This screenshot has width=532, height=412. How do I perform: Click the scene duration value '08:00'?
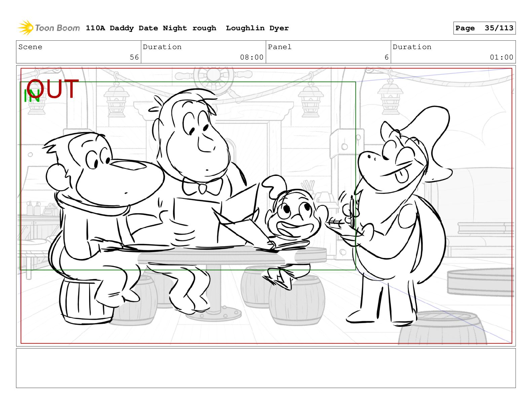point(252,58)
